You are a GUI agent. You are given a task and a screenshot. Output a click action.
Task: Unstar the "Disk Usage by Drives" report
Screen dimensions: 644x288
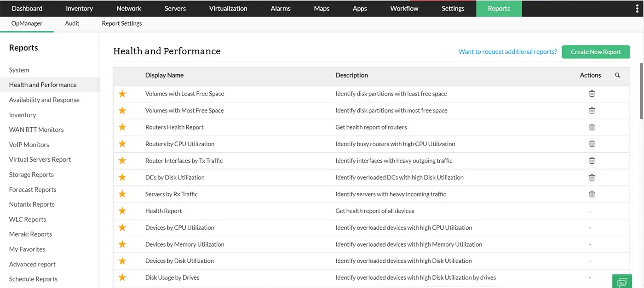122,277
